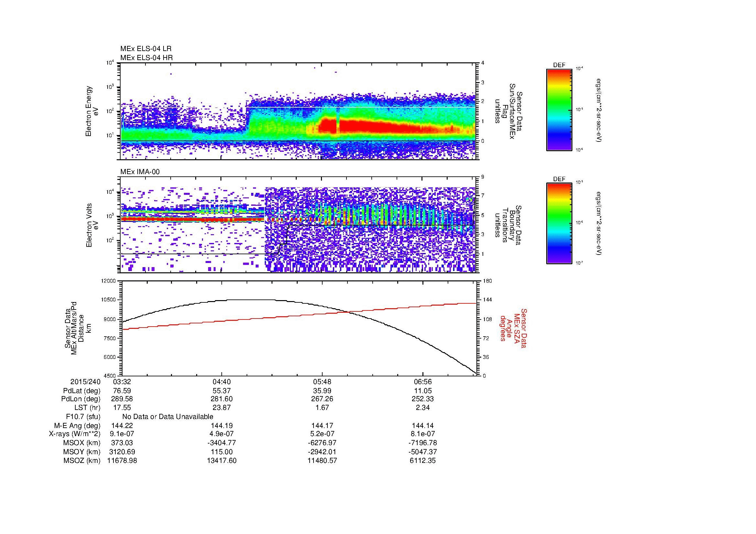The image size is (756, 534).
Task: Click the 'PdLon (deg)' row label
Action: pyautogui.click(x=81, y=399)
